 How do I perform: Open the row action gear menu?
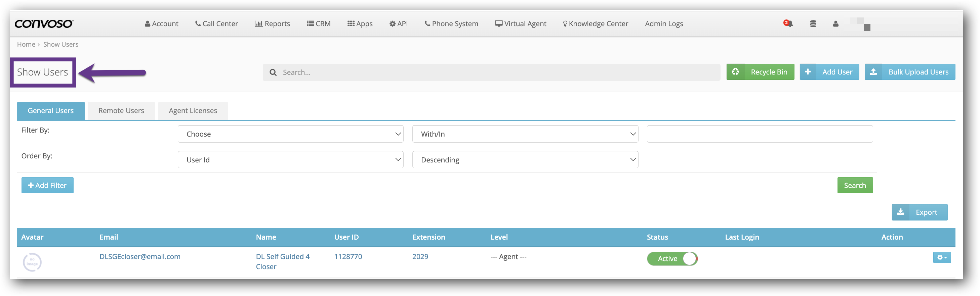pyautogui.click(x=942, y=257)
